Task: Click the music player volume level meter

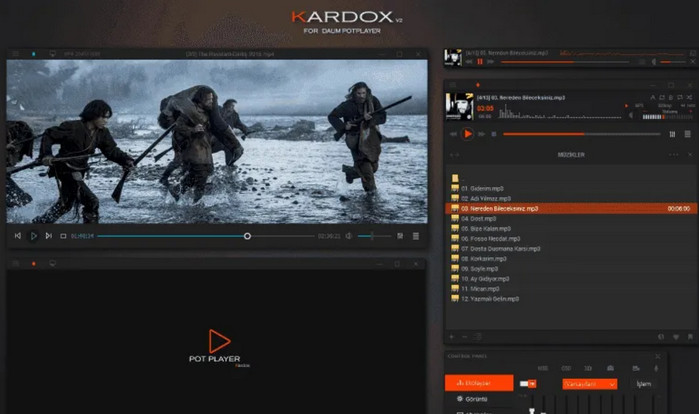Action: [667, 117]
